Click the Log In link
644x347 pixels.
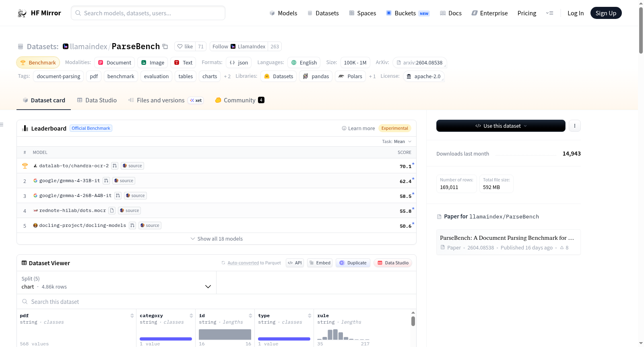[x=576, y=13]
